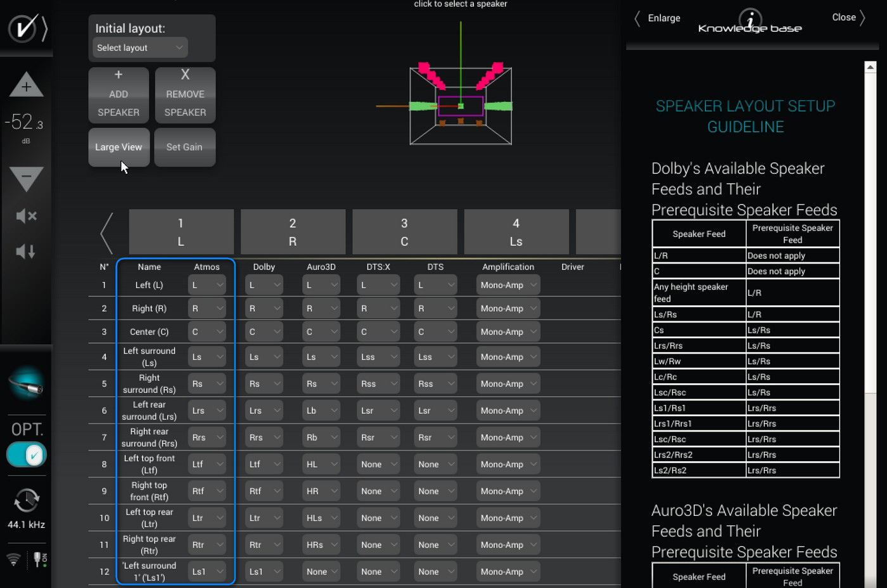Select speaker tab 4 Ls
Image resolution: width=887 pixels, height=588 pixels.
click(516, 232)
